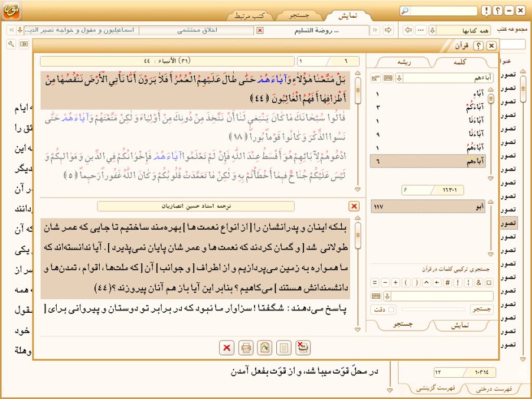Select the highlighted آباءهم row with count ۶
The height and width of the screenshot is (399, 532).
428,161
